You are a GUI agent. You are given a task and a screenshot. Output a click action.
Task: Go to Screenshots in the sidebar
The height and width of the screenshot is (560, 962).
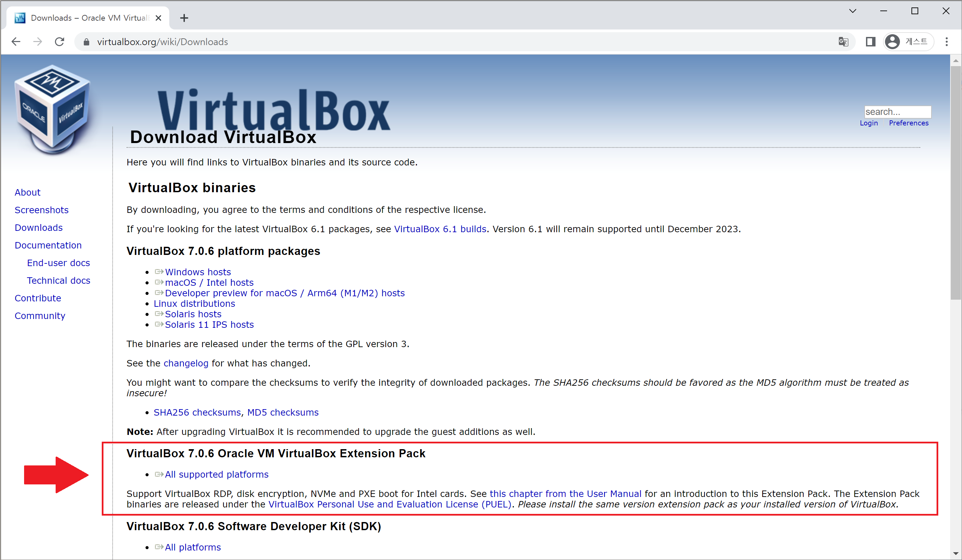(x=41, y=210)
